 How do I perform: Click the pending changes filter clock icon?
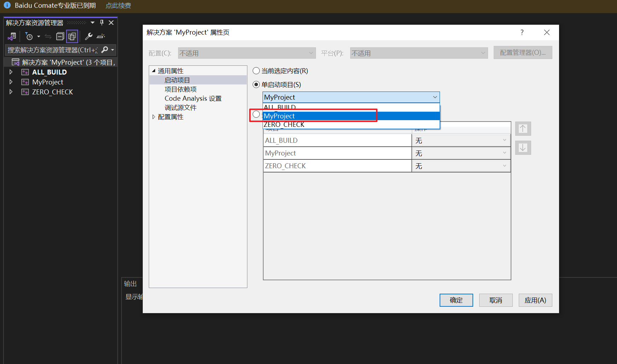(x=29, y=36)
